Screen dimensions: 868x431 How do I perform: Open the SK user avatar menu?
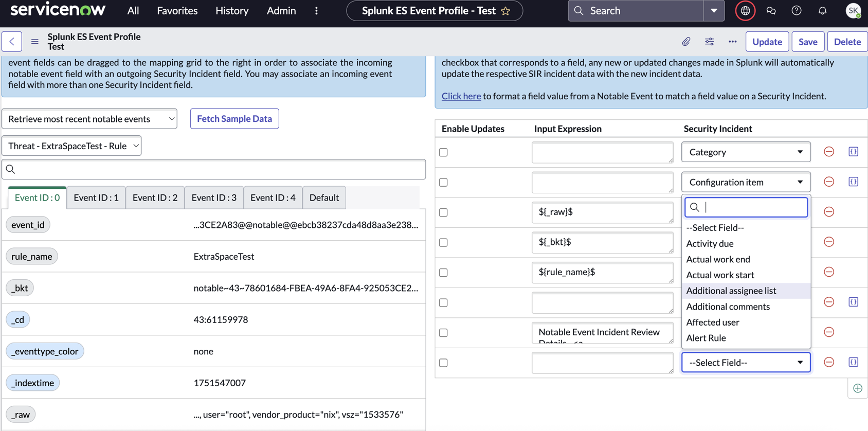click(854, 11)
